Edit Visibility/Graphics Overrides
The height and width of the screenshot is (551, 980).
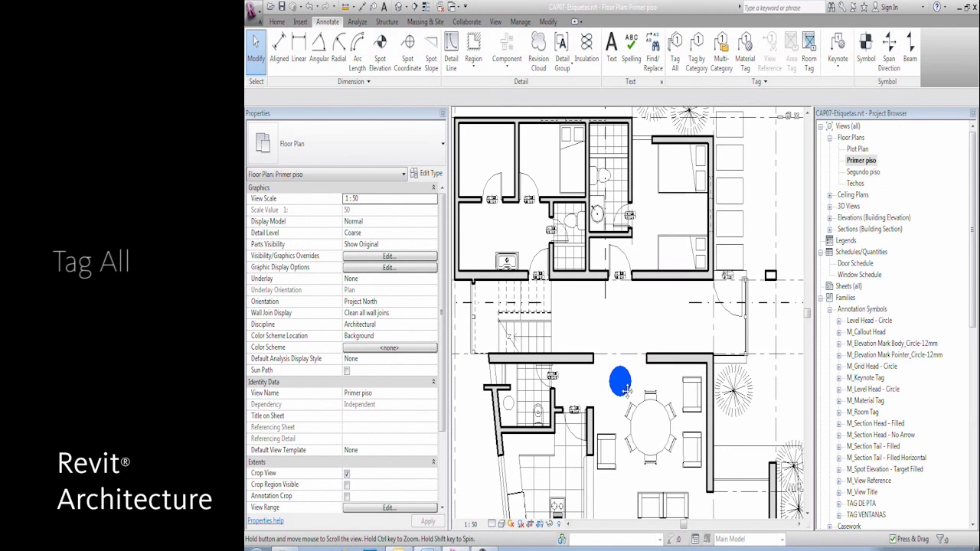tap(390, 256)
